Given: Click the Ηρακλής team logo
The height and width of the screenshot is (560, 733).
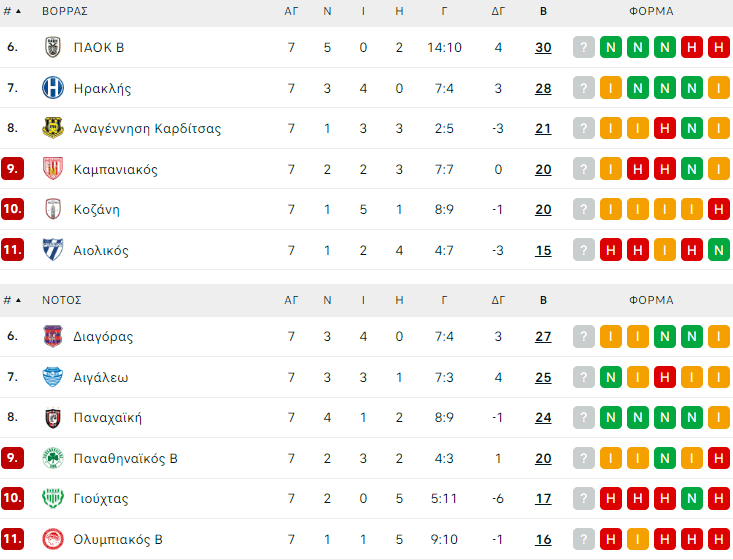Looking at the screenshot, I should click(53, 88).
